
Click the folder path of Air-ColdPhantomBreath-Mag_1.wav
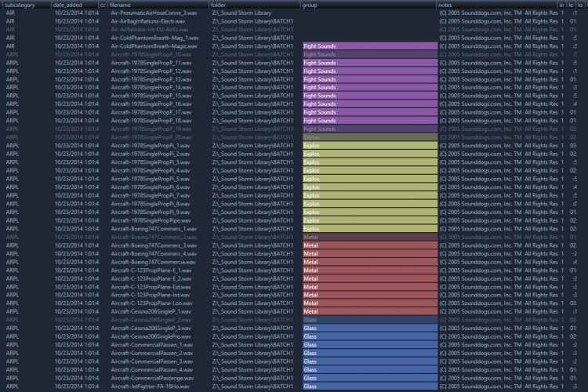click(x=252, y=38)
